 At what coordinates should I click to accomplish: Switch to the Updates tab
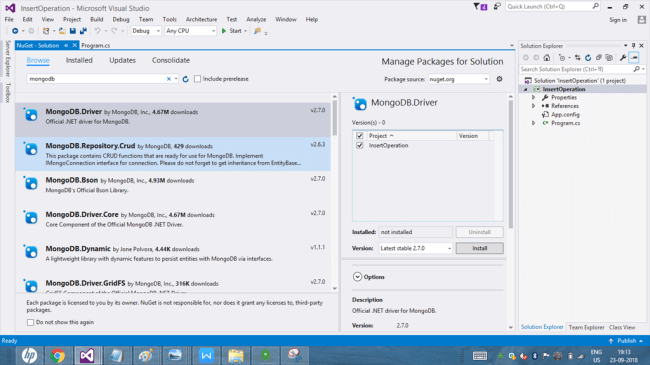coord(122,60)
